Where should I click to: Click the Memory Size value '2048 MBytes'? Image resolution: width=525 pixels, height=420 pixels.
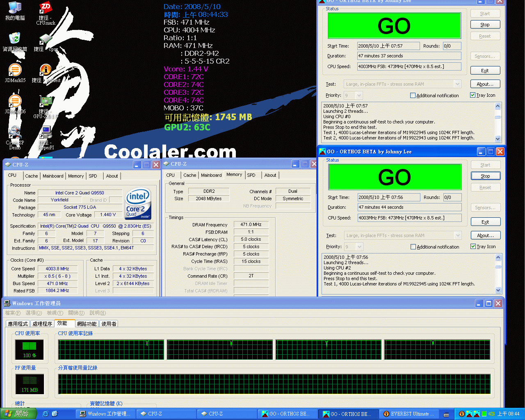[208, 199]
